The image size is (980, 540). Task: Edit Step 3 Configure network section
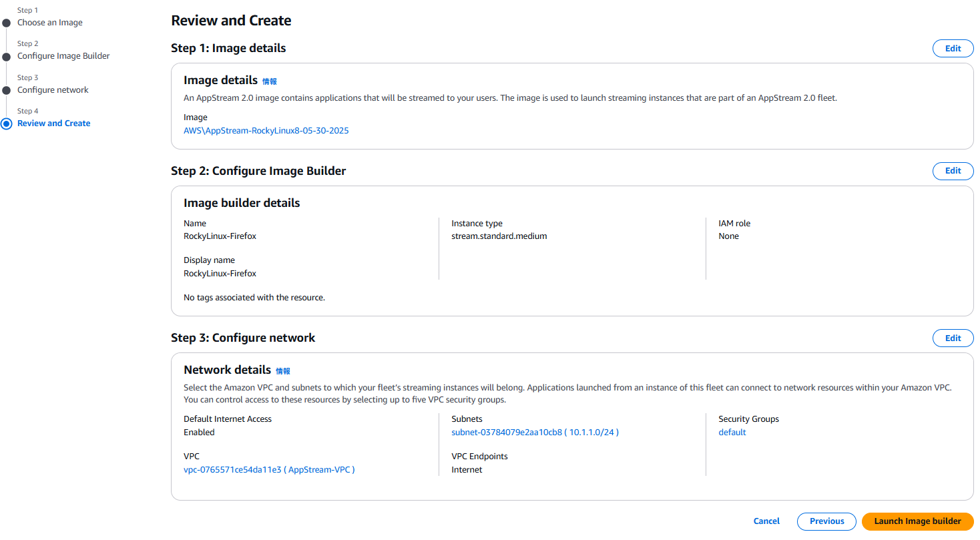[953, 338]
